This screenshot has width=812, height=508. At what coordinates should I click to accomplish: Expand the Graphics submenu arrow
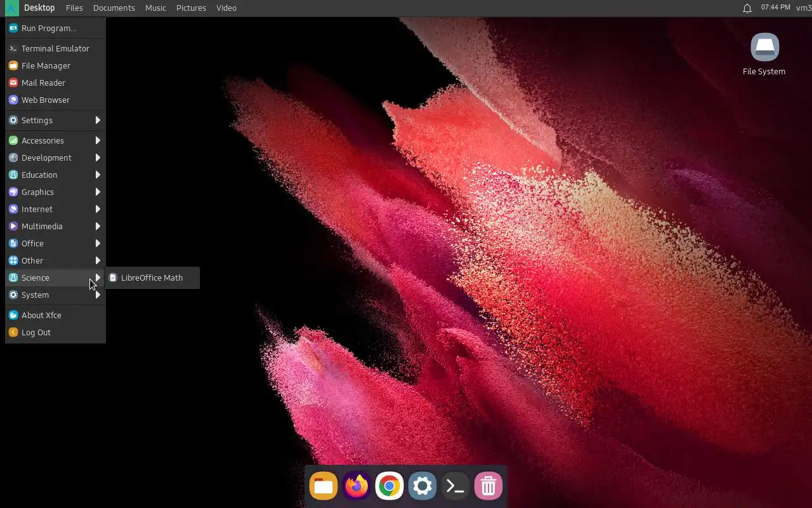[98, 192]
